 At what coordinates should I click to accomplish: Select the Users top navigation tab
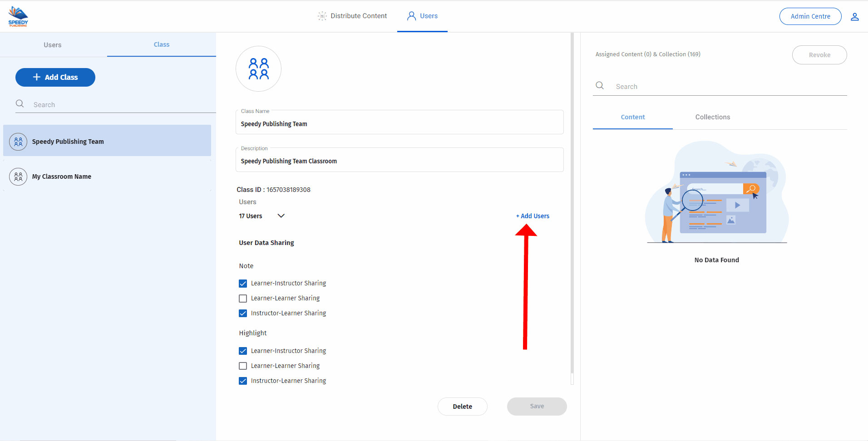[422, 16]
